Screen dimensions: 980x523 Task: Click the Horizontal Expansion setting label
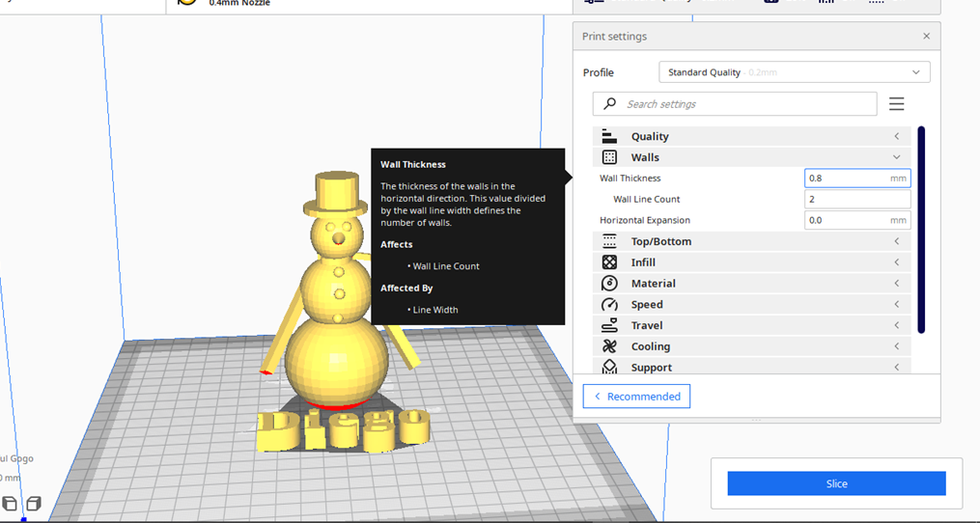[645, 220]
